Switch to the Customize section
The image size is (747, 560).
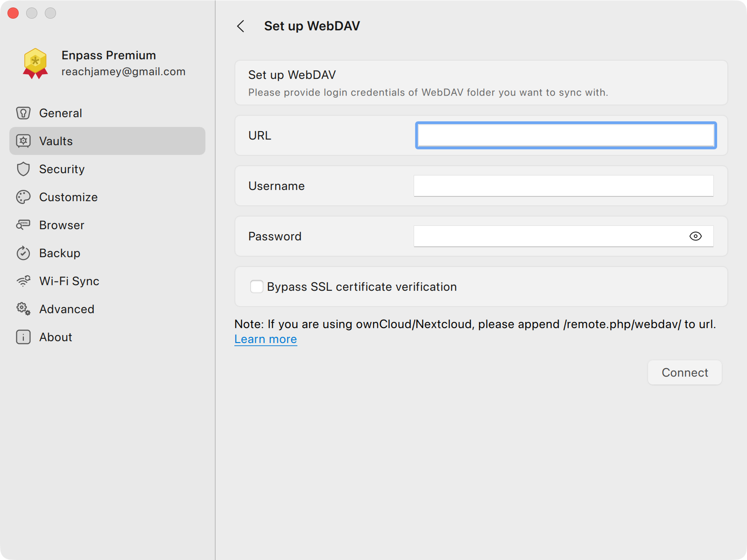(x=107, y=197)
